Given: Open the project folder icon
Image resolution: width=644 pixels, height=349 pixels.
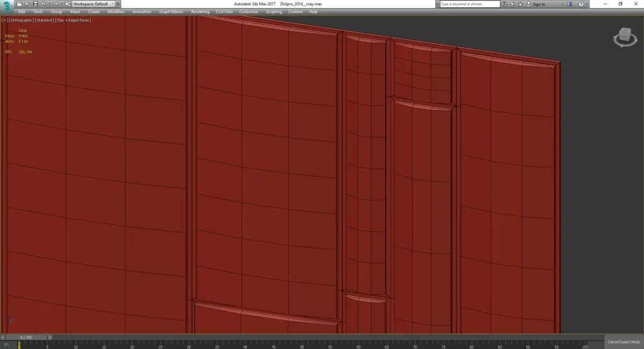Looking at the screenshot, I should click(x=68, y=4).
